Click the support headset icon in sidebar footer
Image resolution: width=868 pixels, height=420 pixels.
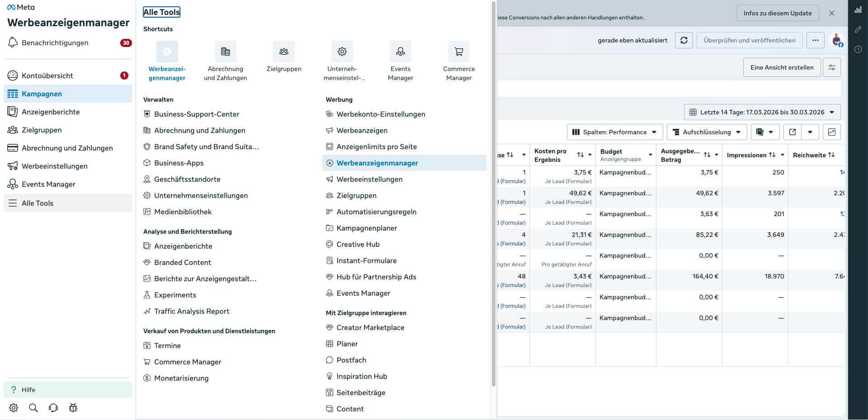point(53,408)
